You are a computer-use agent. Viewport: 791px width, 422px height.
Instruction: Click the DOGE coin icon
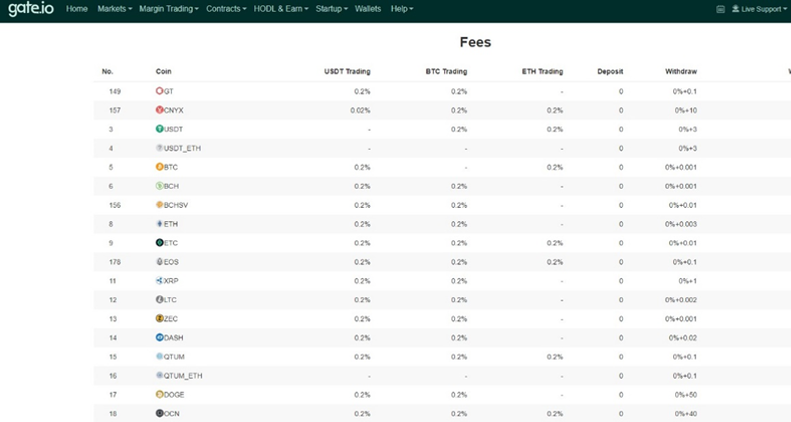tap(159, 394)
